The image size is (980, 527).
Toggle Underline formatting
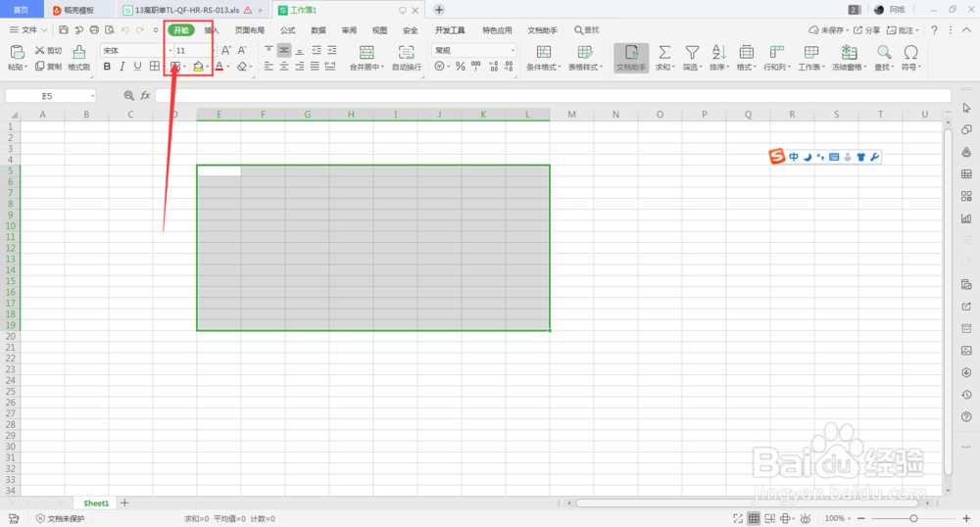coord(137,67)
